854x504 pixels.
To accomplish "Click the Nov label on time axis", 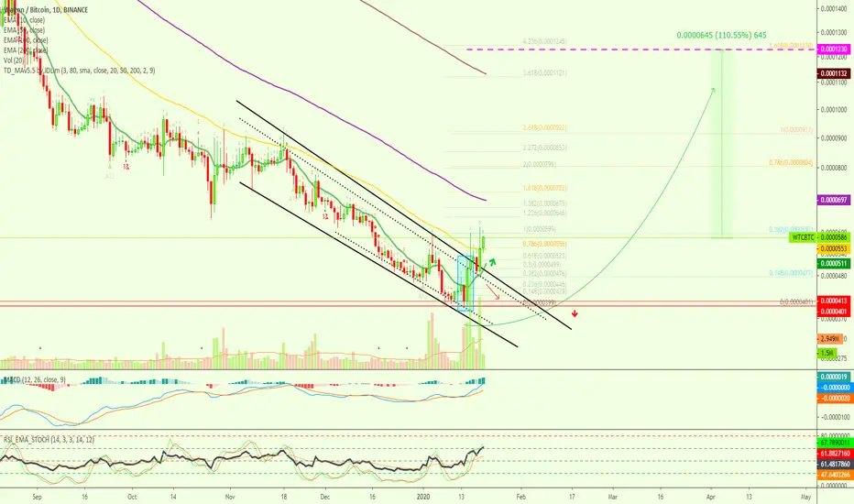I will pos(230,497).
